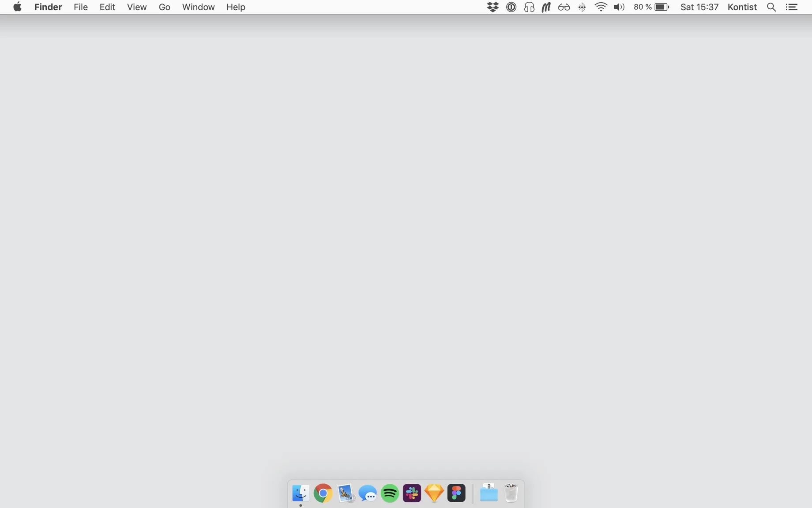Viewport: 812px width, 508px height.
Task: Open the Mail app in the Dock
Action: click(x=346, y=493)
